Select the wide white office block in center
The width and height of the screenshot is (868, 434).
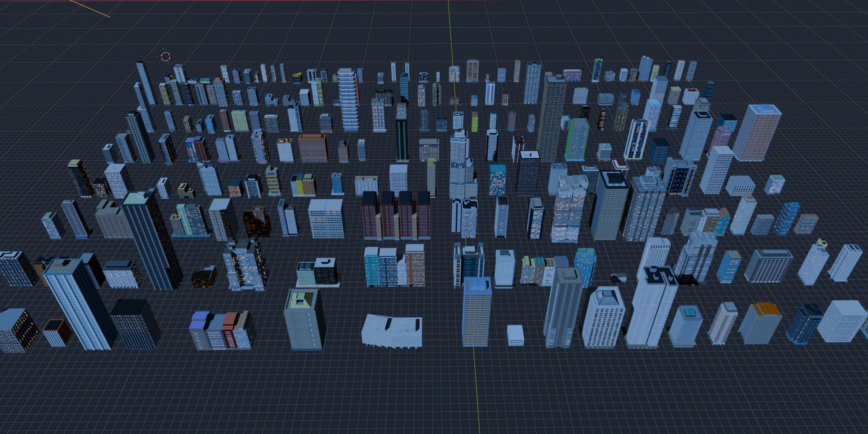click(x=326, y=218)
